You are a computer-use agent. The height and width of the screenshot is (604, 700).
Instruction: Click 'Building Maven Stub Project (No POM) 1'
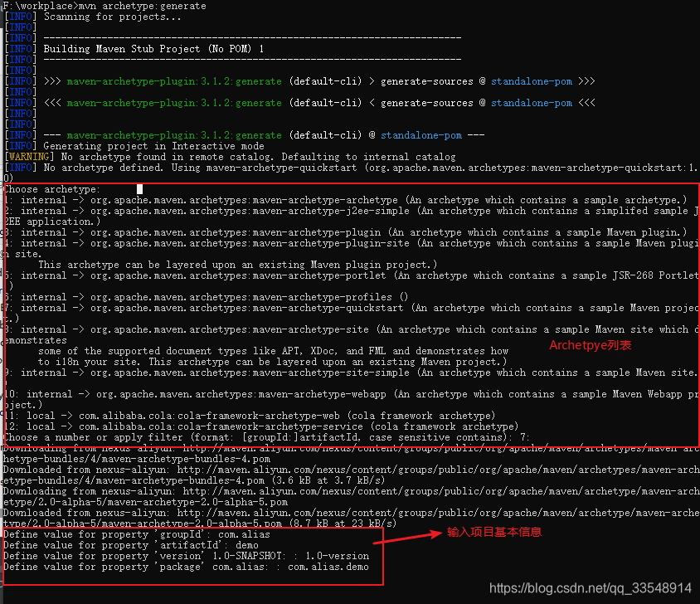[153, 49]
